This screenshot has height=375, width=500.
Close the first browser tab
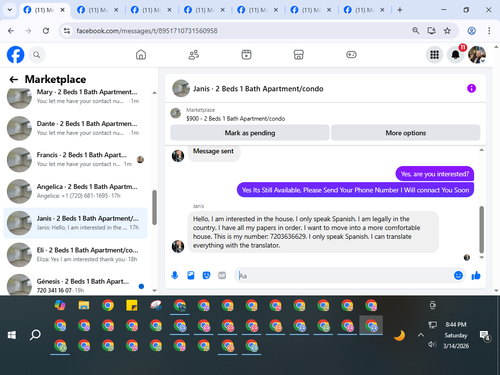tap(62, 10)
